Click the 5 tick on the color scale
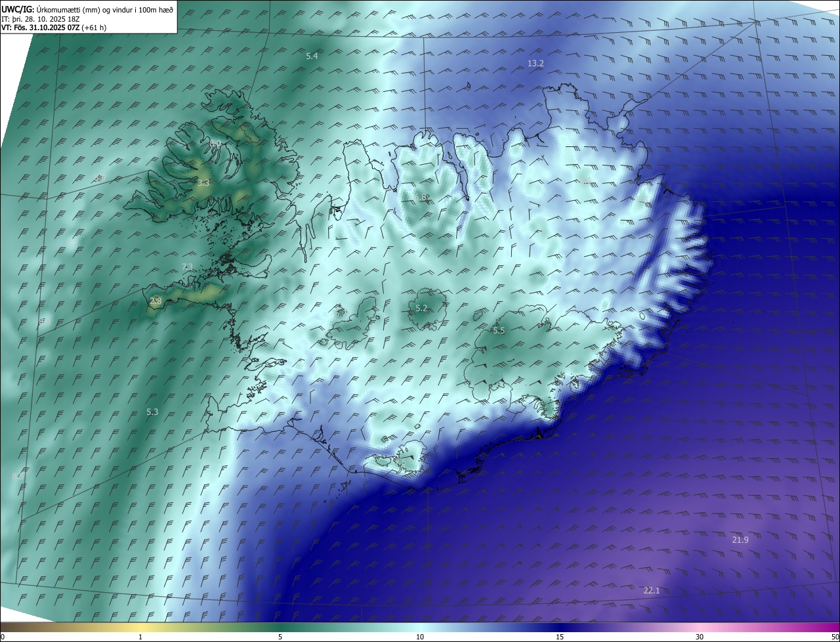This screenshot has width=840, height=642. (280, 637)
